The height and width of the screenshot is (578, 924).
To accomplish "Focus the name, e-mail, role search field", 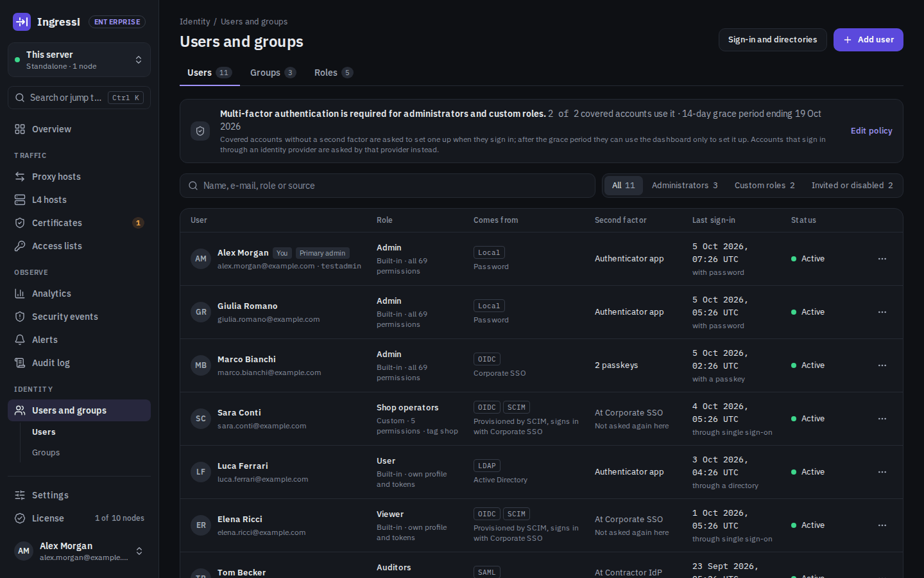I will pos(388,186).
